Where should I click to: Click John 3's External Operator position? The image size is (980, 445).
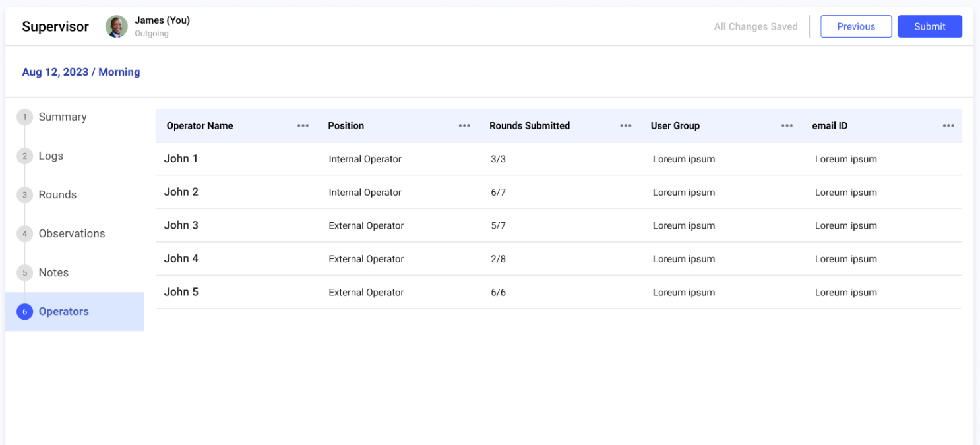click(366, 225)
